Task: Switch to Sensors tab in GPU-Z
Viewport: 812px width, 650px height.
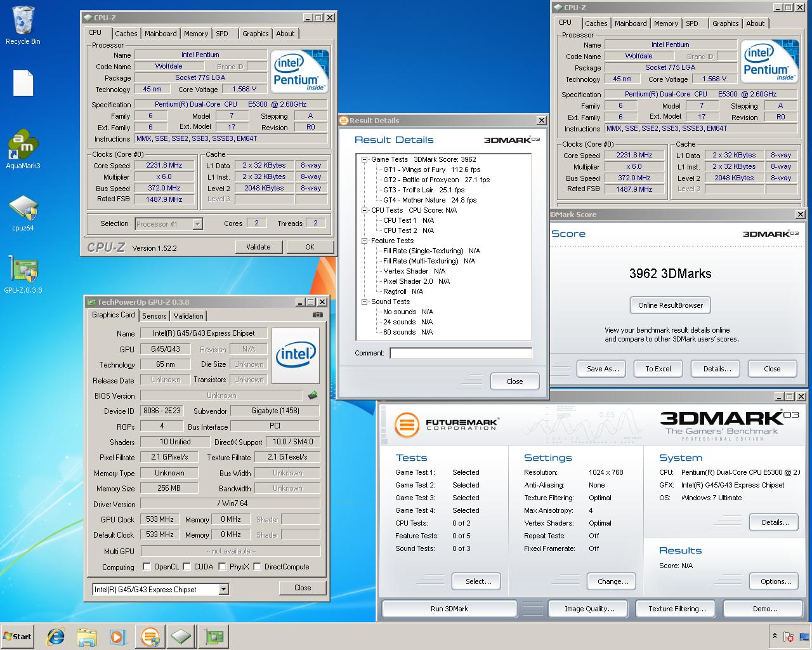Action: tap(154, 315)
